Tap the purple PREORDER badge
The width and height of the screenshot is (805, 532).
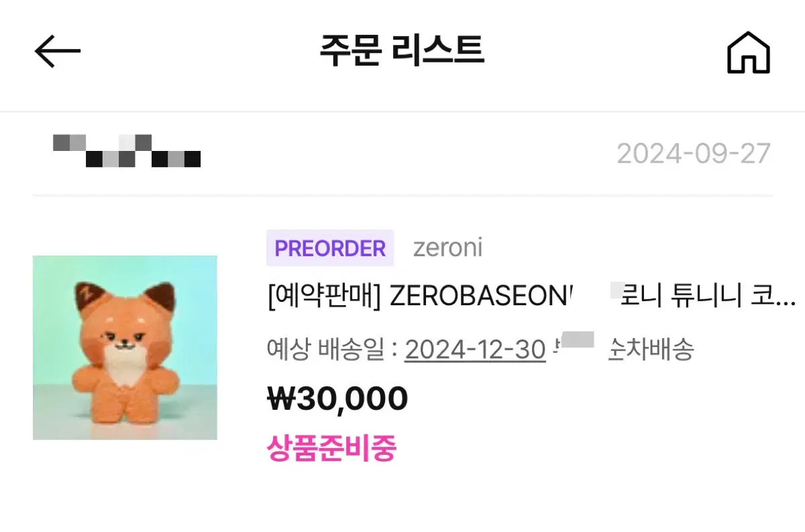point(330,248)
